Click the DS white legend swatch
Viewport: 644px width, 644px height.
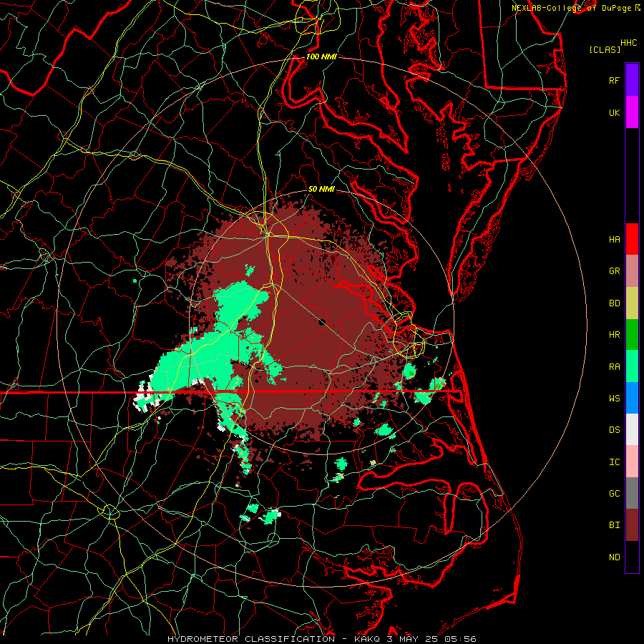632,429
